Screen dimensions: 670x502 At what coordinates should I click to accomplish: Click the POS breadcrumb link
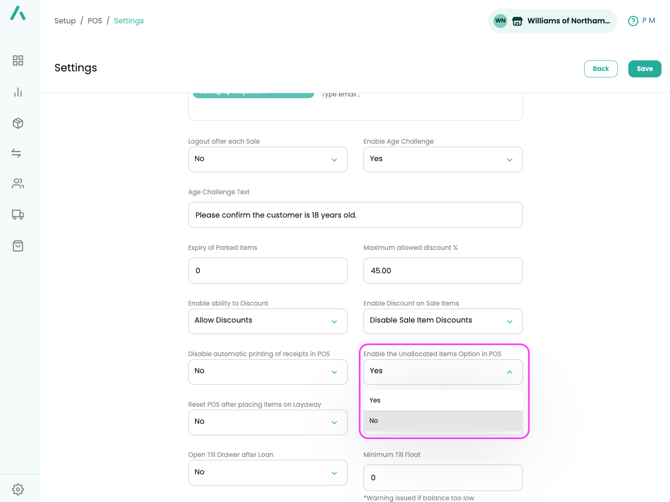(94, 21)
